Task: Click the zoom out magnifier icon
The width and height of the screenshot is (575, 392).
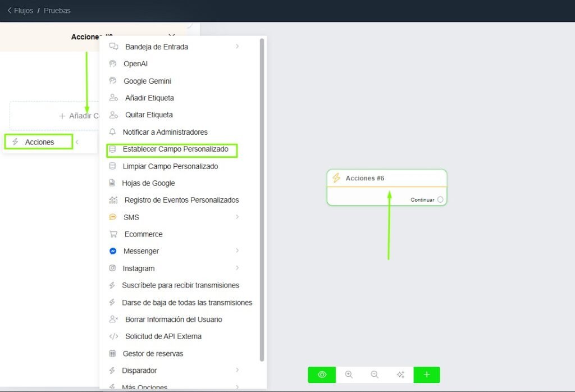Action: 375,375
